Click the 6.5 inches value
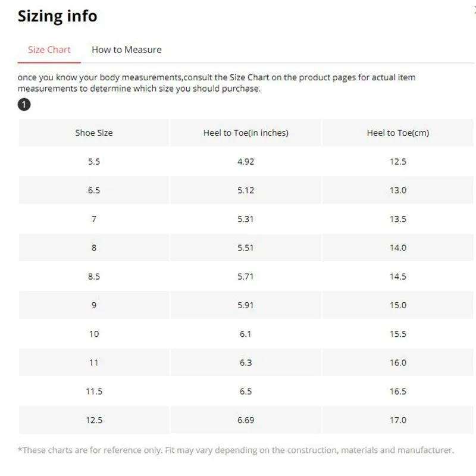The height and width of the screenshot is (476, 476). click(246, 392)
